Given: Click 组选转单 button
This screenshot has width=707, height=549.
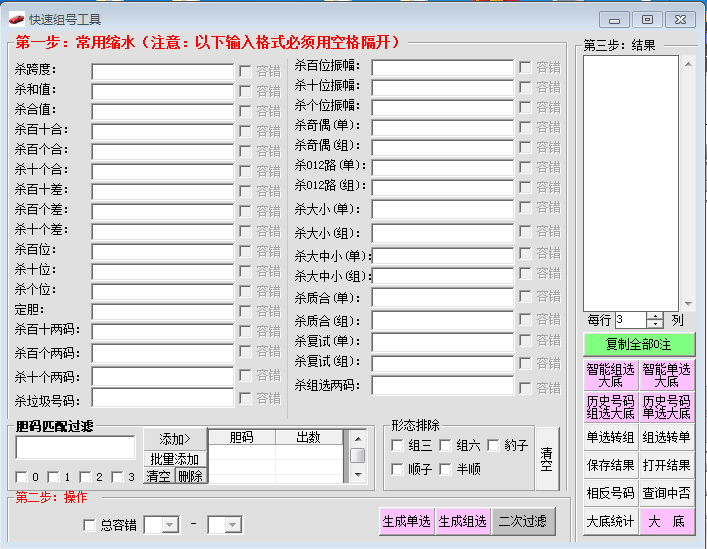Looking at the screenshot, I should click(x=666, y=437).
